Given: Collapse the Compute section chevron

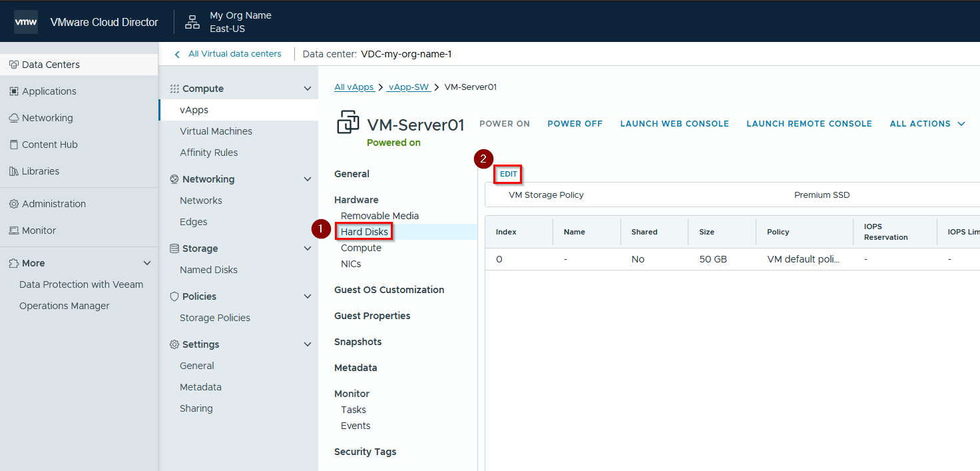Looking at the screenshot, I should click(x=307, y=89).
